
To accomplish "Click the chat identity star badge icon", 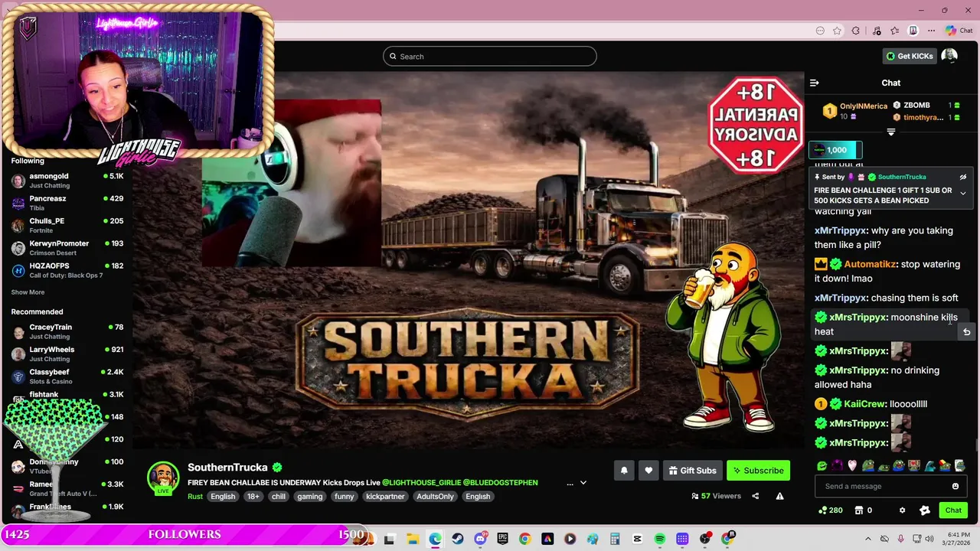I will click(x=925, y=510).
